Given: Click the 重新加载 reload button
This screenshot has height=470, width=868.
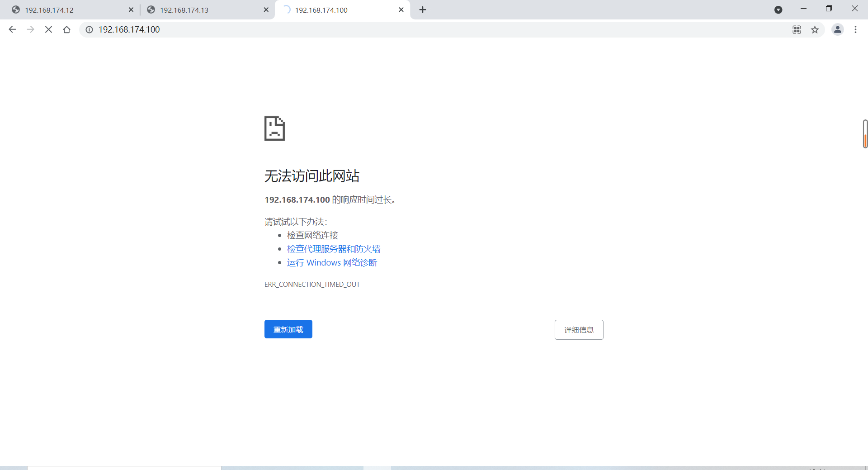Looking at the screenshot, I should tap(288, 329).
